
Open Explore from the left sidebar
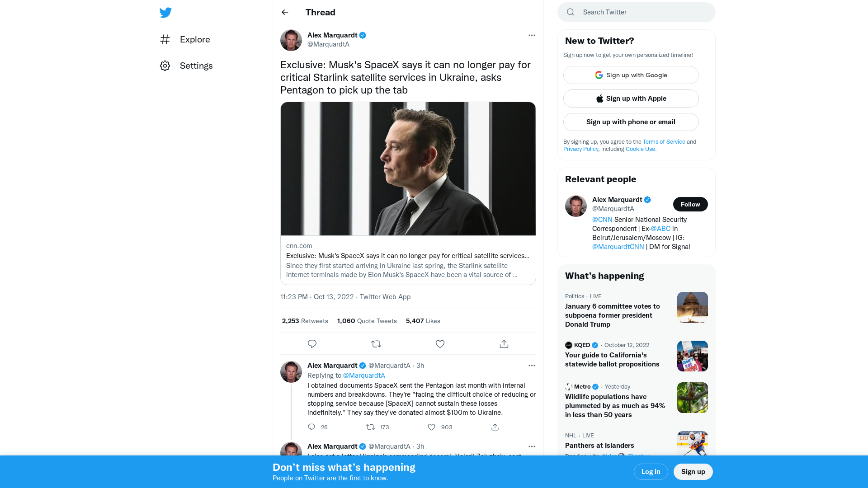[194, 39]
